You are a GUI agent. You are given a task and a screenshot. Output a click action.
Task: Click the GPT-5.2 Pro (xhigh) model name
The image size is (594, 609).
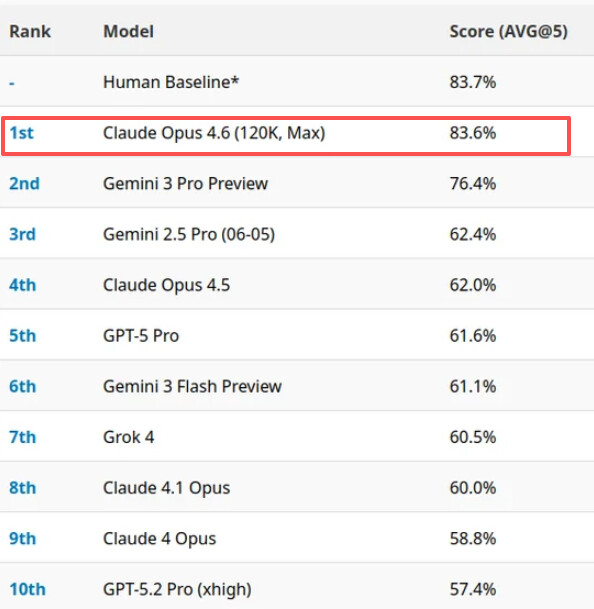coord(177,590)
